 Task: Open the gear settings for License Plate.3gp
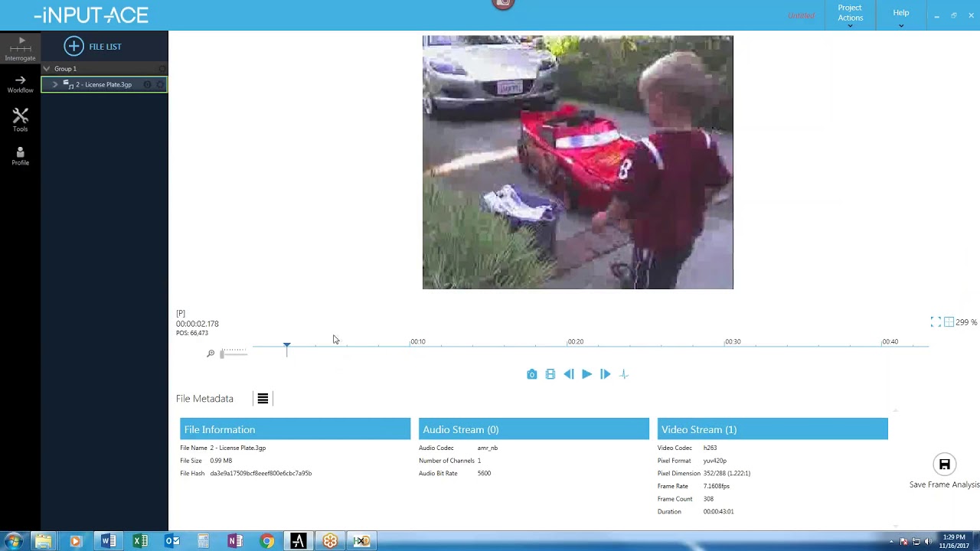pos(160,85)
